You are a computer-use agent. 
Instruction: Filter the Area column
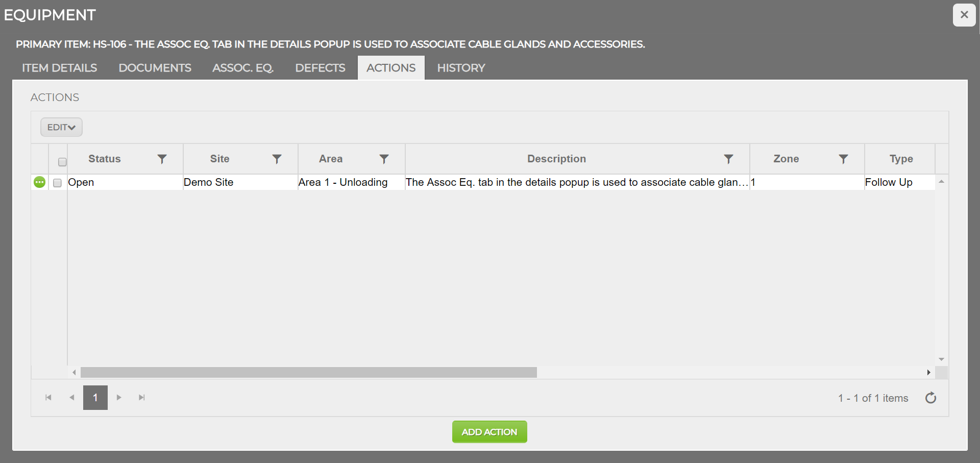(x=384, y=159)
